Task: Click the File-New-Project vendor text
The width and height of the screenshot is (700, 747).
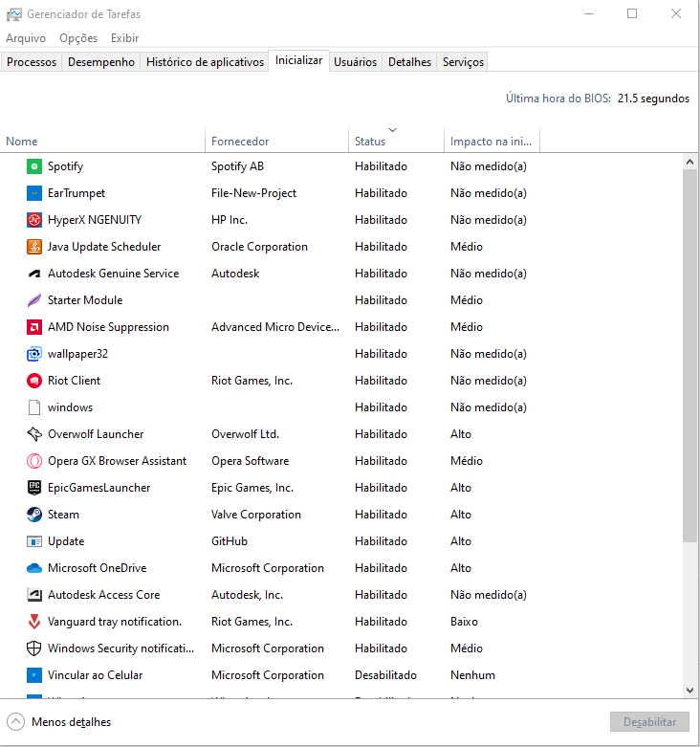Action: coord(253,193)
